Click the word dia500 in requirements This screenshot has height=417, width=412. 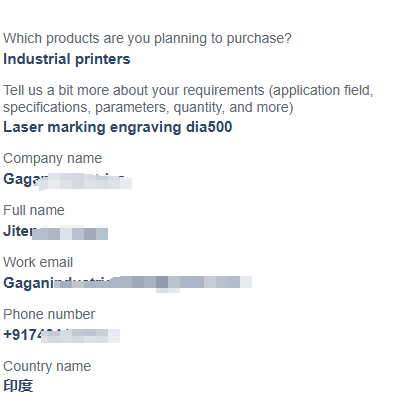tap(209, 127)
